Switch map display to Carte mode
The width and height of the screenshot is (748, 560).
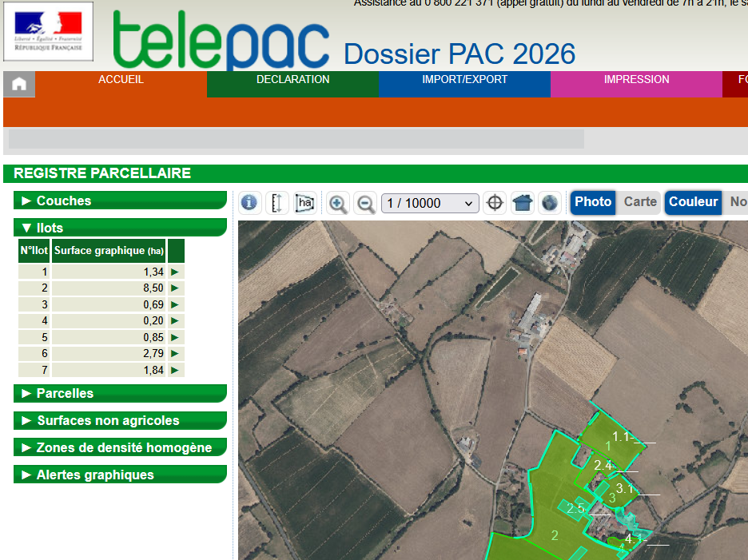pyautogui.click(x=639, y=202)
